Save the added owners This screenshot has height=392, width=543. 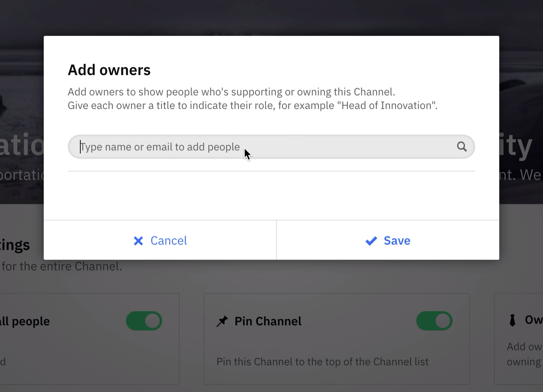(x=388, y=240)
